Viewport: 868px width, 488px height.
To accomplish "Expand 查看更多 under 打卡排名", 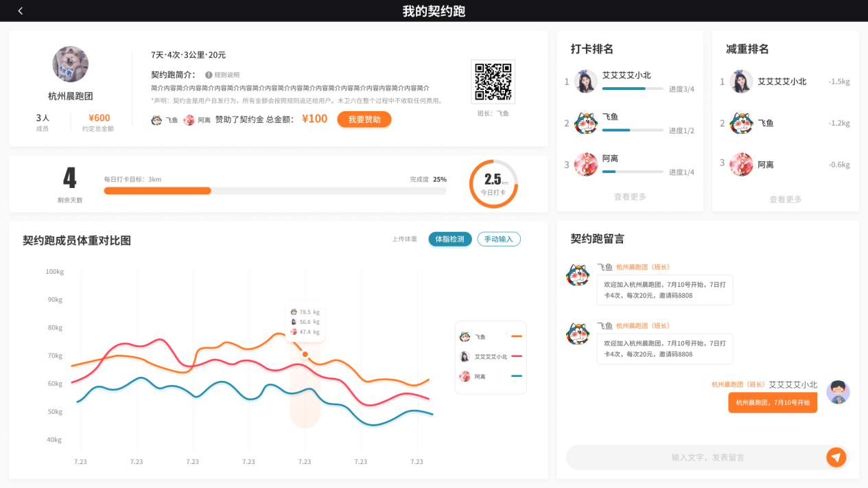I will click(630, 197).
